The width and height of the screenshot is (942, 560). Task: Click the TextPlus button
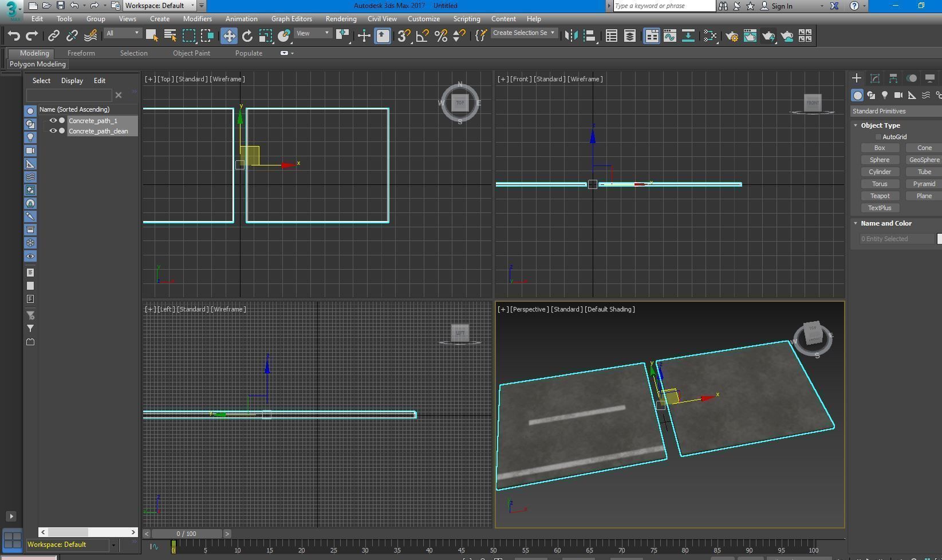[880, 208]
